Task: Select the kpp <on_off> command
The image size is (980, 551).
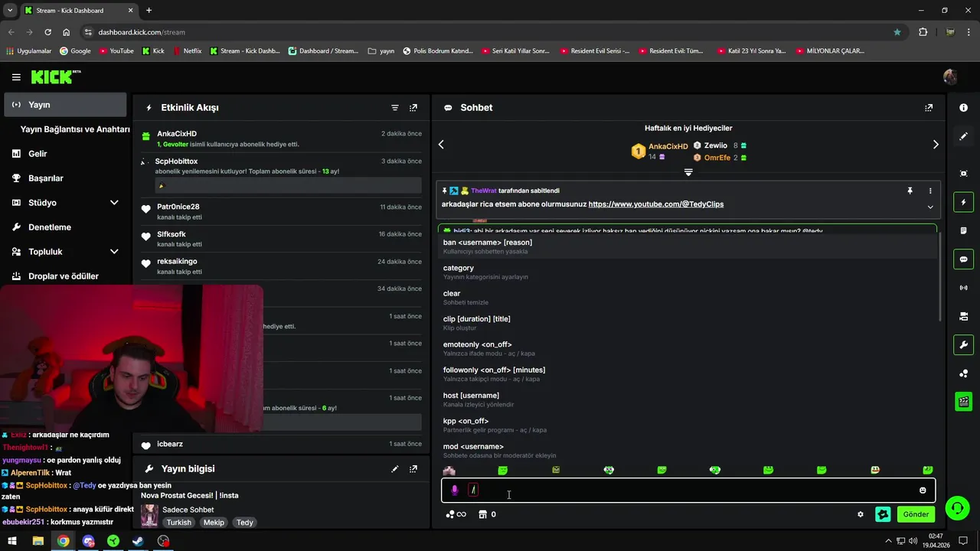Action: 688,425
